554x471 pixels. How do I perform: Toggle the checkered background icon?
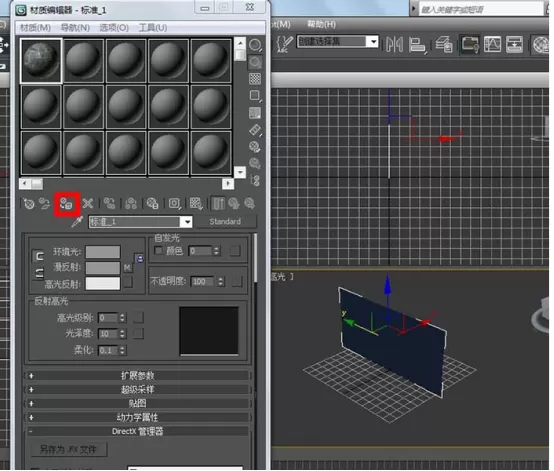click(255, 79)
